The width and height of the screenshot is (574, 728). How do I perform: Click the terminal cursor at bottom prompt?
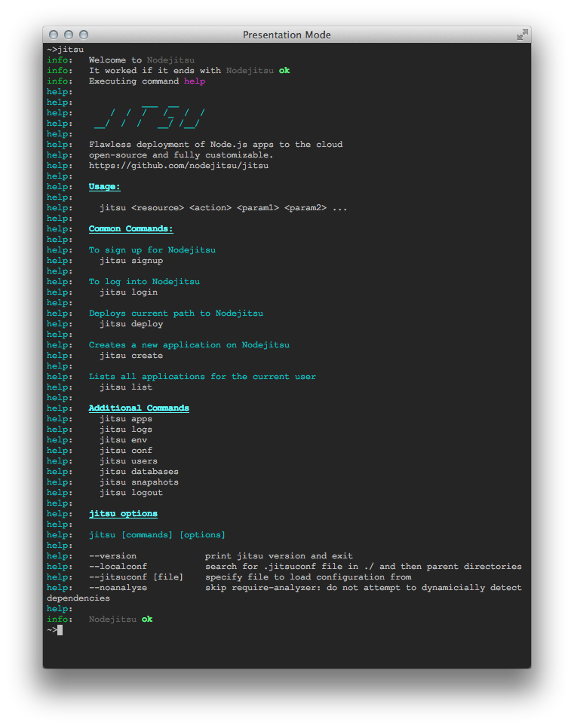pyautogui.click(x=60, y=630)
